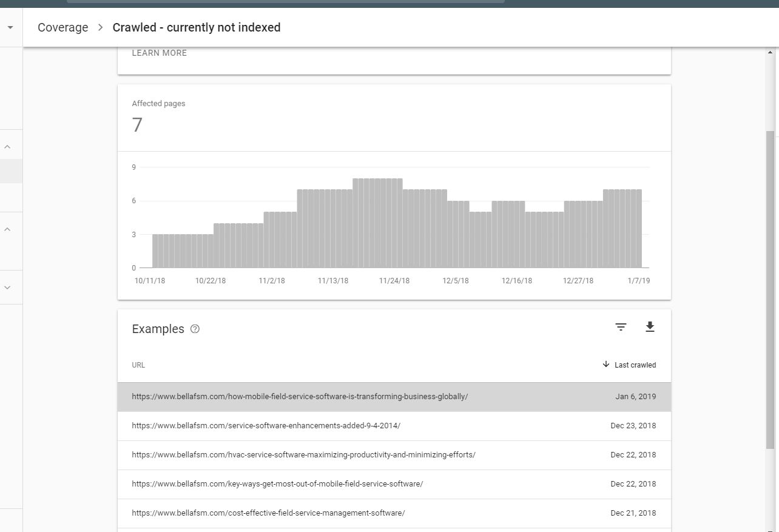Image resolution: width=779 pixels, height=532 pixels.
Task: Open the service-software-enhancements-added URL row
Action: click(394, 426)
